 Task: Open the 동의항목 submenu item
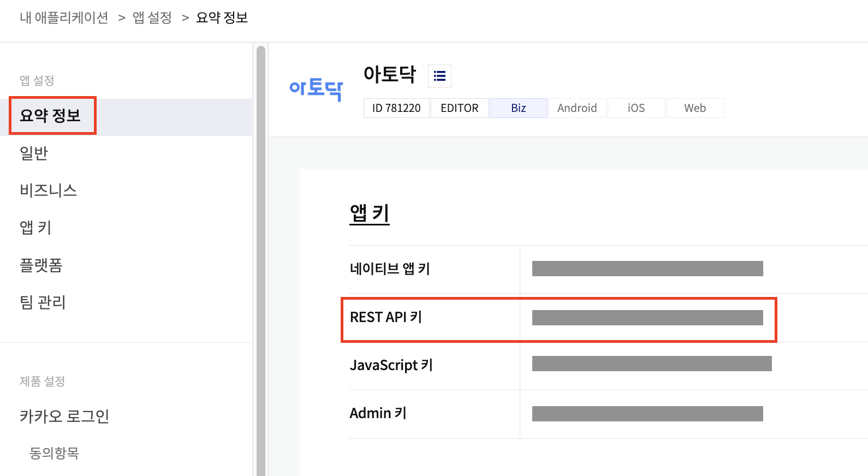coord(54,453)
